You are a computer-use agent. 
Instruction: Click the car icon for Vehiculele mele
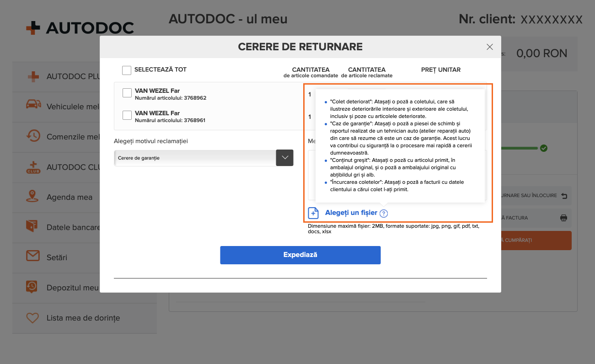click(33, 106)
